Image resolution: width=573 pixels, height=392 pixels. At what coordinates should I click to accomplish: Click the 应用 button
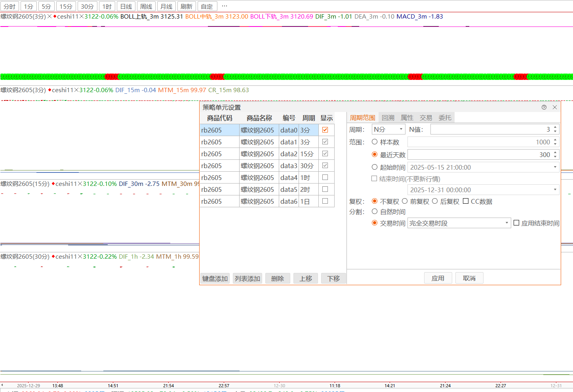438,278
